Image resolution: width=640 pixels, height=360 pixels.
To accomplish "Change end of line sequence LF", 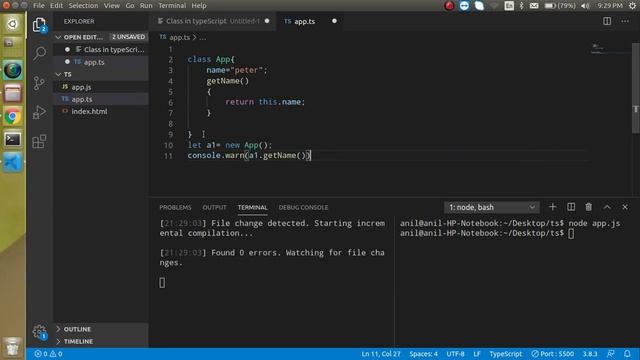I will pos(477,353).
